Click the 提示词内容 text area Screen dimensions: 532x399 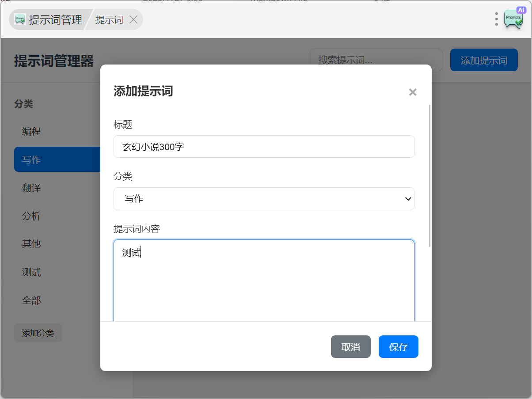point(264,281)
